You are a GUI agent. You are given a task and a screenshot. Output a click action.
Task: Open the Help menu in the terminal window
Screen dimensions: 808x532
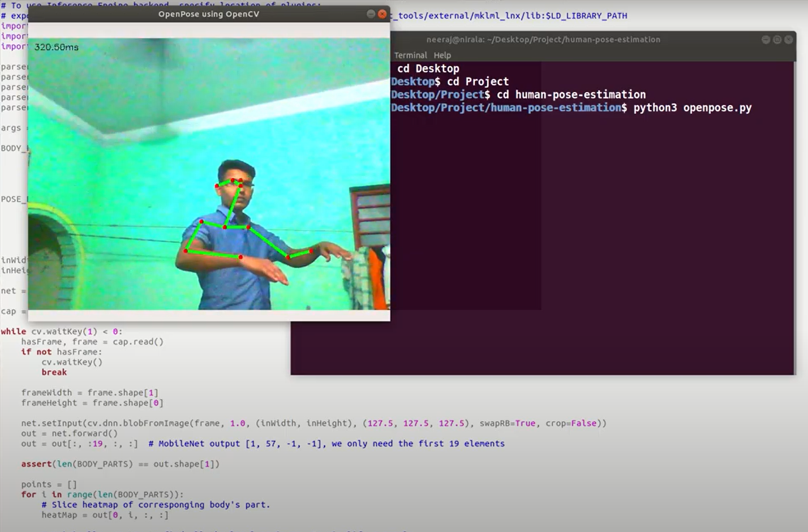pyautogui.click(x=442, y=55)
